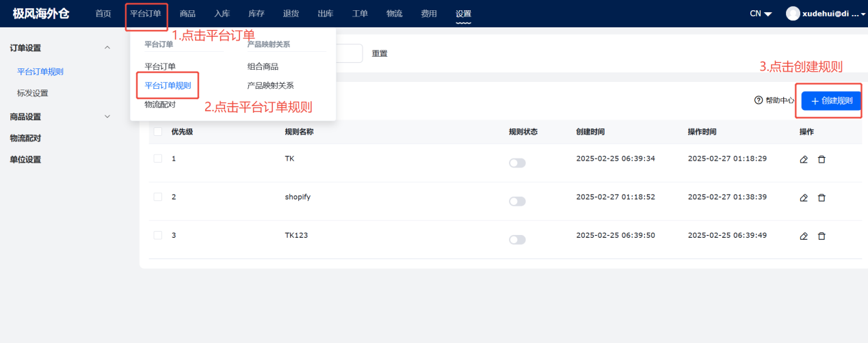Toggle the TK123 rule status switch

(517, 240)
